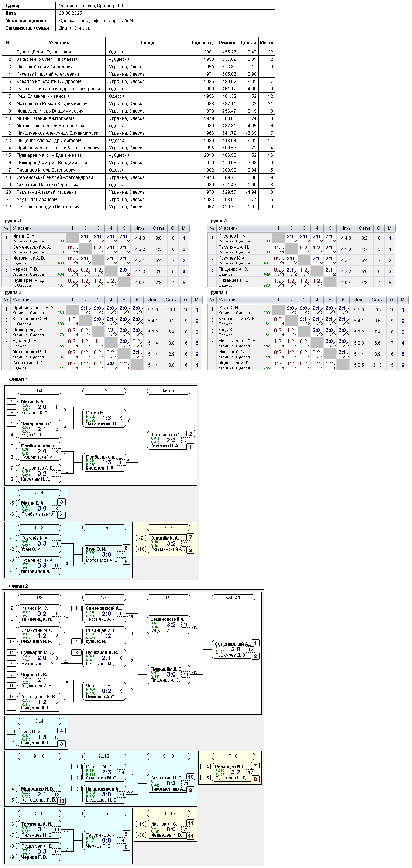Screen dimensions: 412x868
Task: Select the Рейтинг column header
Action: coord(227,43)
